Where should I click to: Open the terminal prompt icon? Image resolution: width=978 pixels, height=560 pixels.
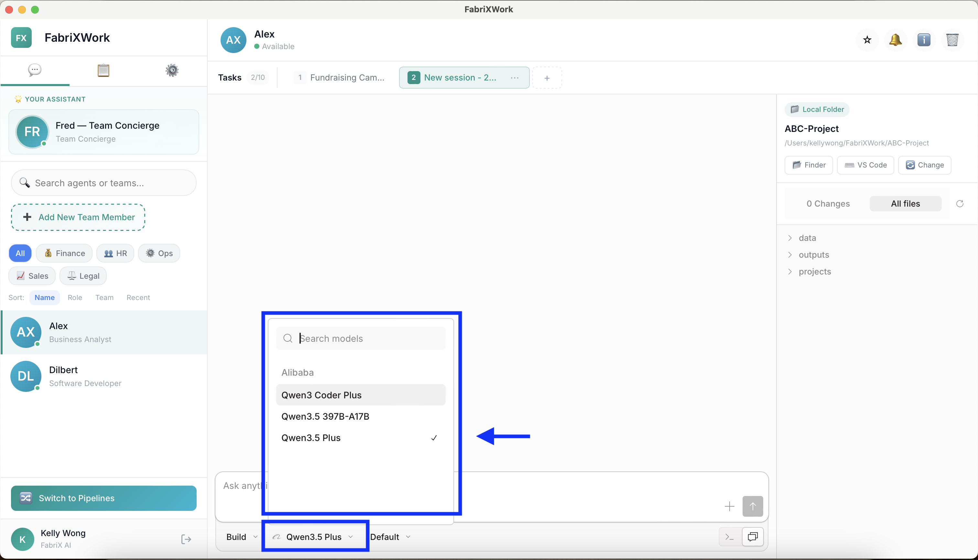(729, 537)
